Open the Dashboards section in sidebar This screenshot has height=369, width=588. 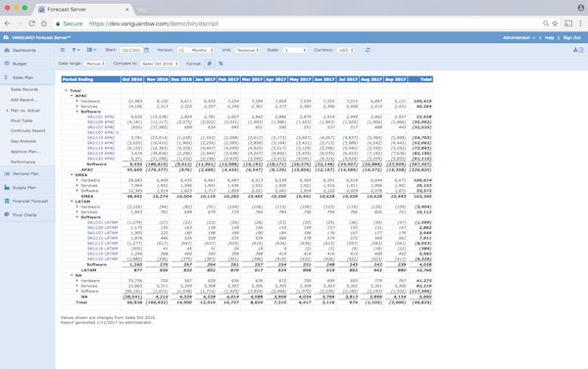pos(24,50)
